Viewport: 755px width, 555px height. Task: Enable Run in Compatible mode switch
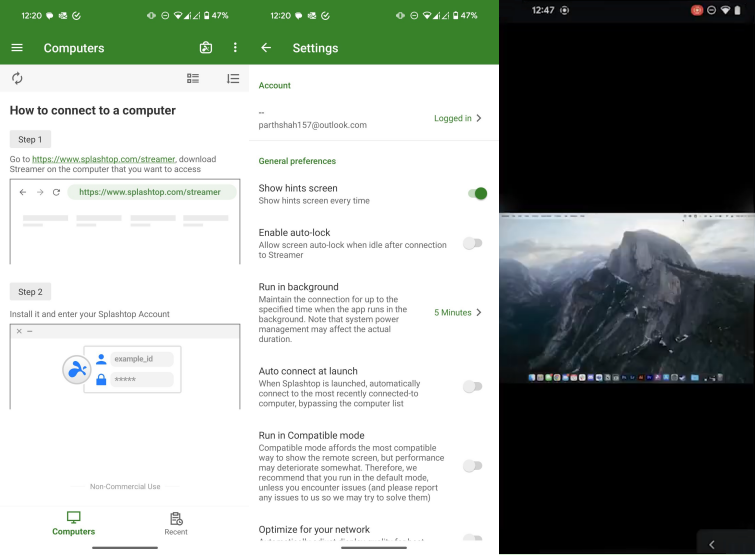pos(472,465)
